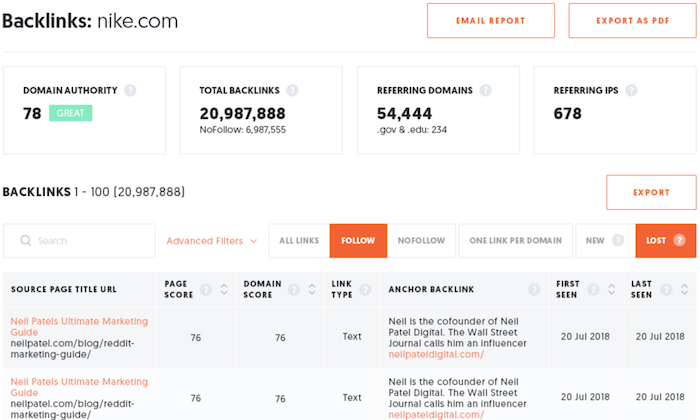Click the Total Backlinks help icon

(298, 91)
